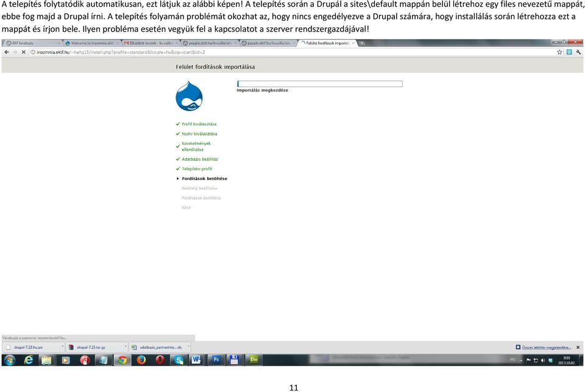Switch to Elküldött levelek Gmail tab
585x392 pixels.
point(151,43)
